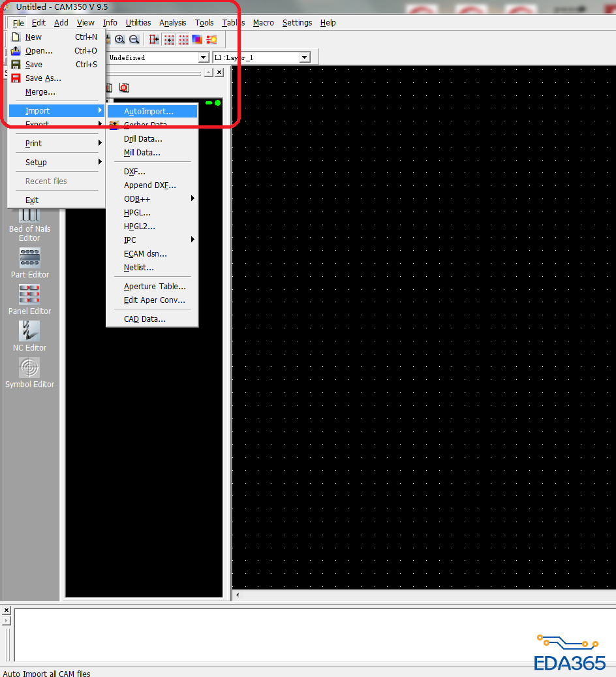Expand the Setup submenu

click(57, 163)
